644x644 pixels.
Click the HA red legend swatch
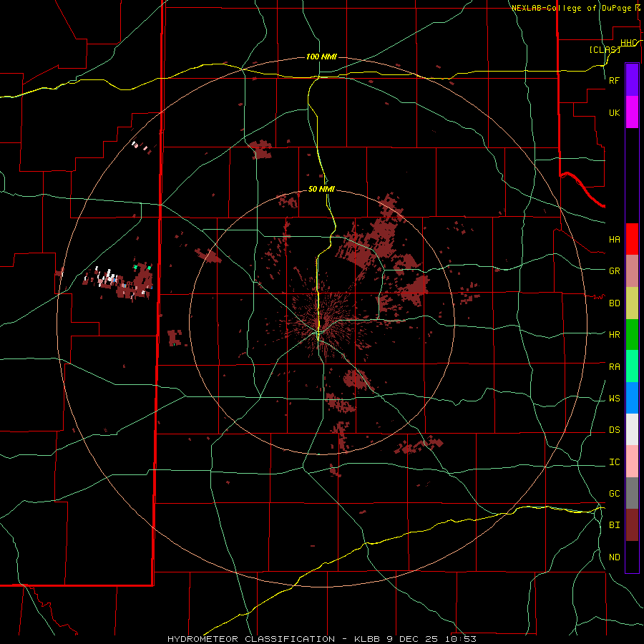632,239
